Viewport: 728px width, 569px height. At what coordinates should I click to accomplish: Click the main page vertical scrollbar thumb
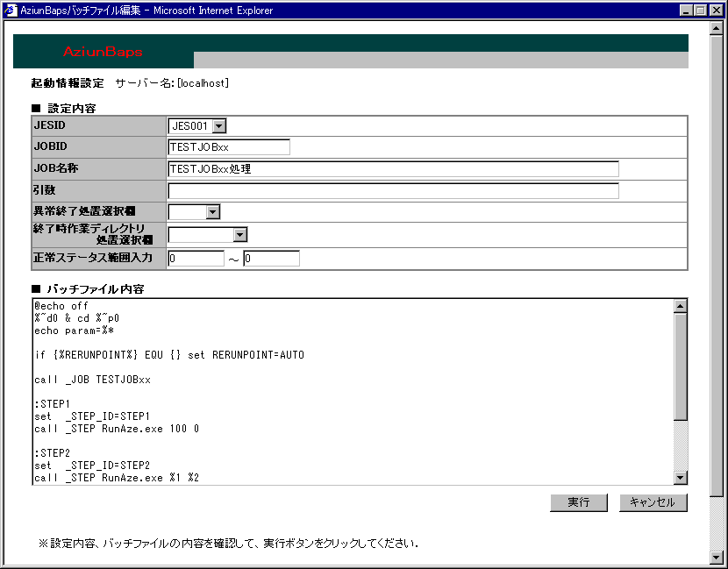[x=716, y=266]
